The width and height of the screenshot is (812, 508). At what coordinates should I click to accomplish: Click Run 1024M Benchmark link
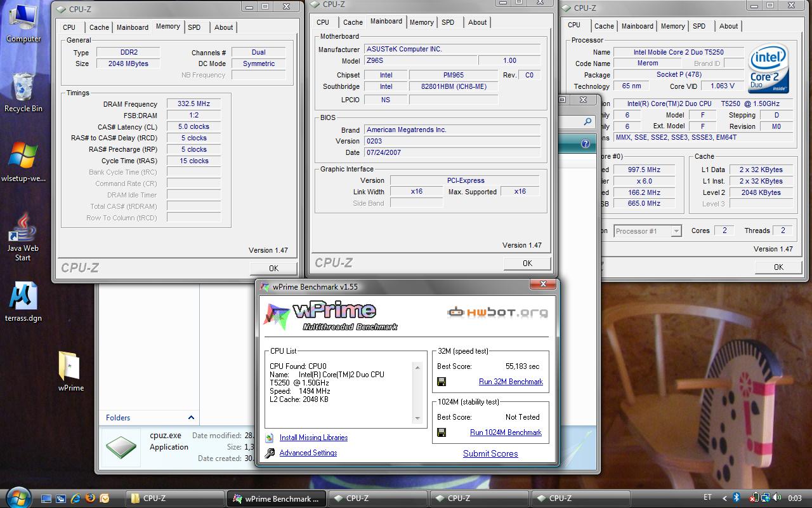[x=506, y=432]
